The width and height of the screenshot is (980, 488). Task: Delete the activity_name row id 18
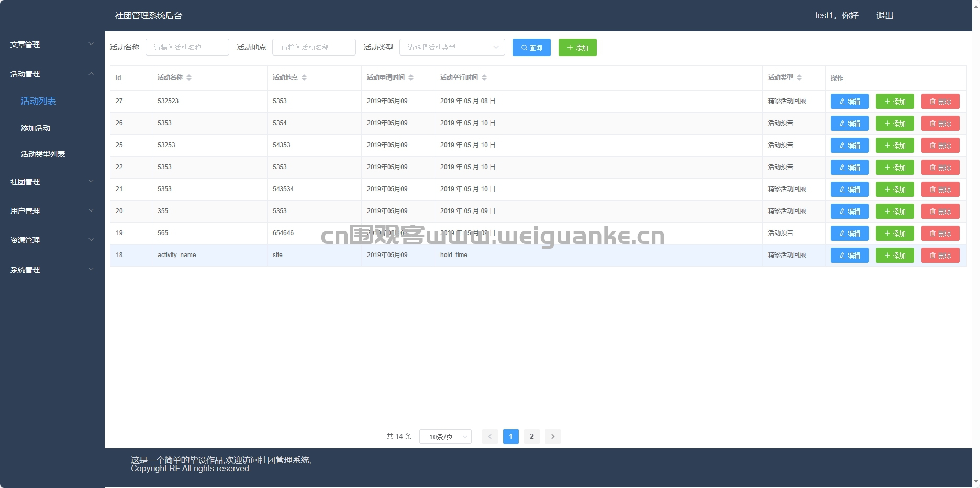pyautogui.click(x=940, y=256)
